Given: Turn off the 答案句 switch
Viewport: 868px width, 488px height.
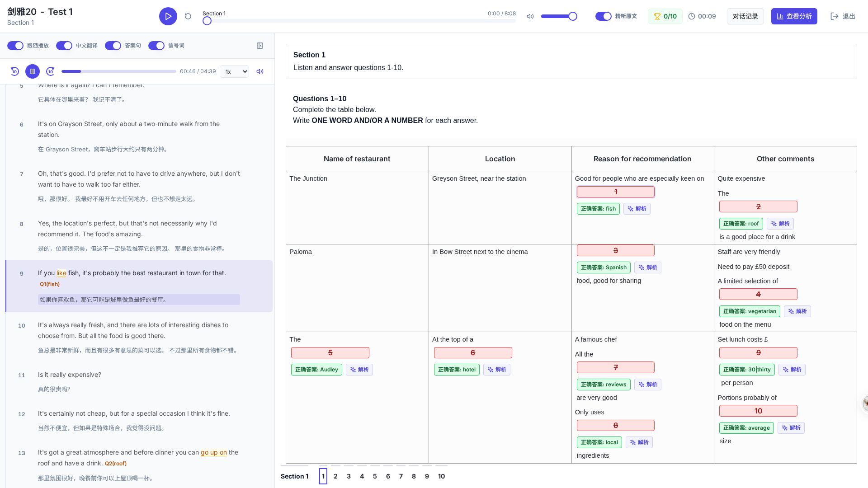Looking at the screenshot, I should tap(113, 46).
